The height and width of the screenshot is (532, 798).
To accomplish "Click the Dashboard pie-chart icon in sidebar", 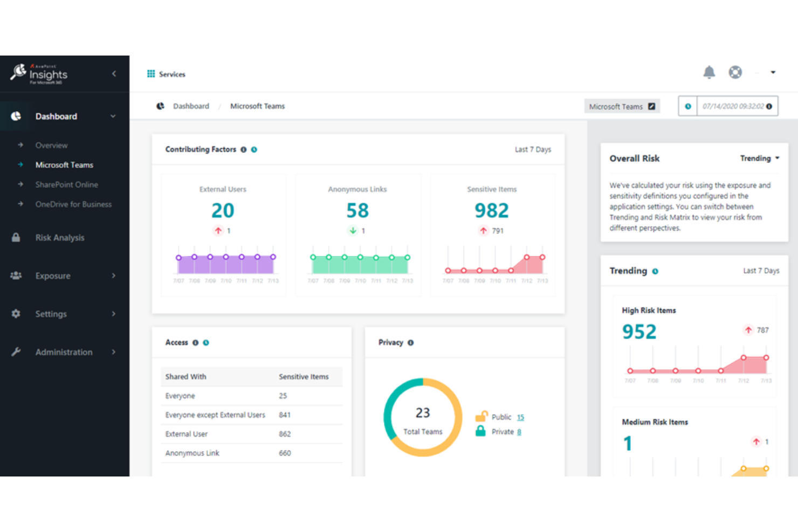I will (x=16, y=116).
